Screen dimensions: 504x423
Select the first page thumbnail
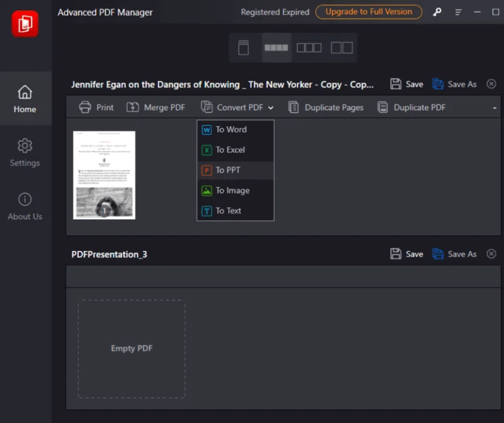click(x=104, y=175)
